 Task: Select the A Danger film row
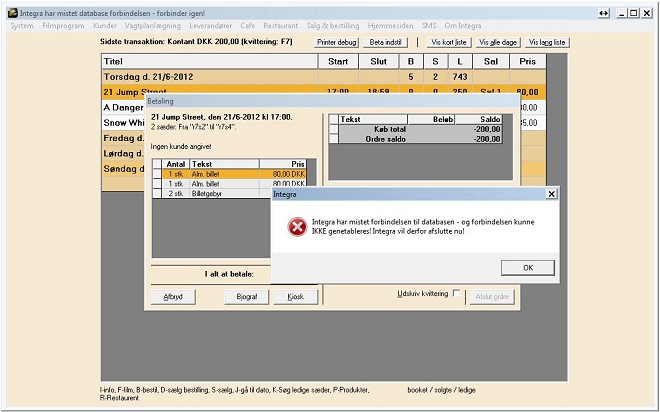[x=123, y=108]
